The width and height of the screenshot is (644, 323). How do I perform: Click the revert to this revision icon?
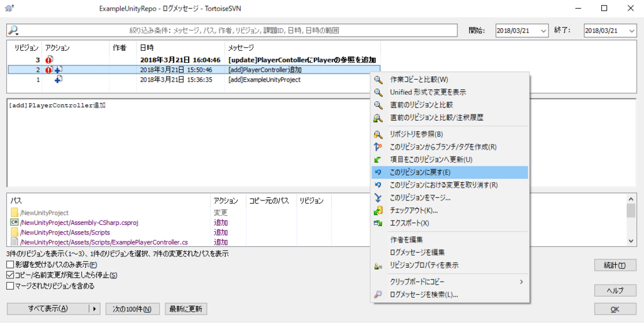(378, 172)
